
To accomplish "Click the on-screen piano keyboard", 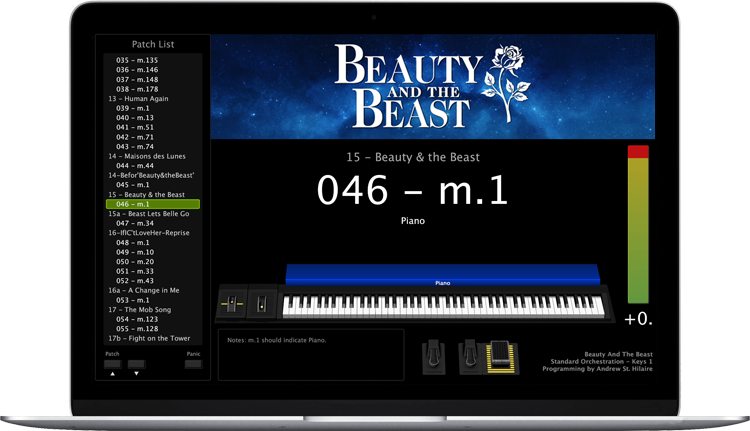I will [443, 307].
